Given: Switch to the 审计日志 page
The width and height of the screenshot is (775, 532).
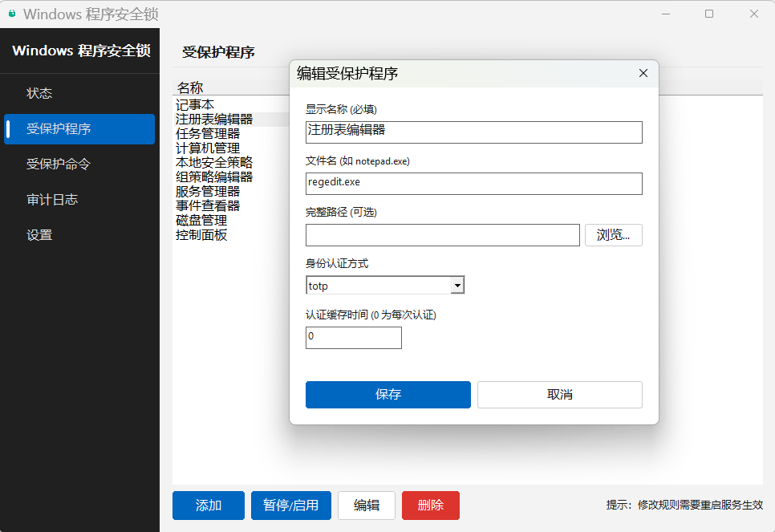Looking at the screenshot, I should point(53,200).
